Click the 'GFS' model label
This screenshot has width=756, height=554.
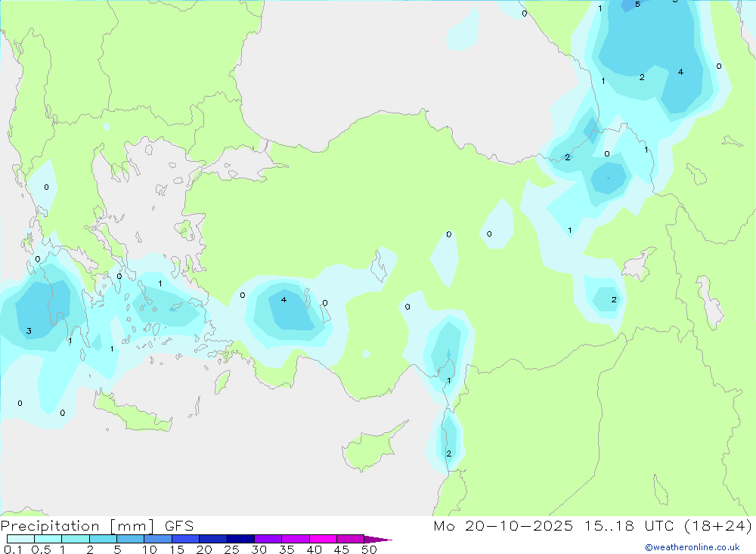[179, 526]
